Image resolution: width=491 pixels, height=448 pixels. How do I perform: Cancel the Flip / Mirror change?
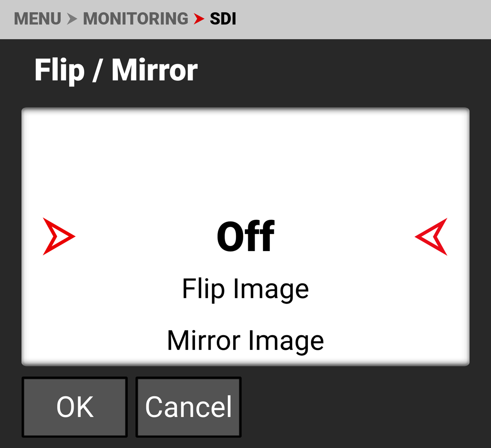pos(189,407)
